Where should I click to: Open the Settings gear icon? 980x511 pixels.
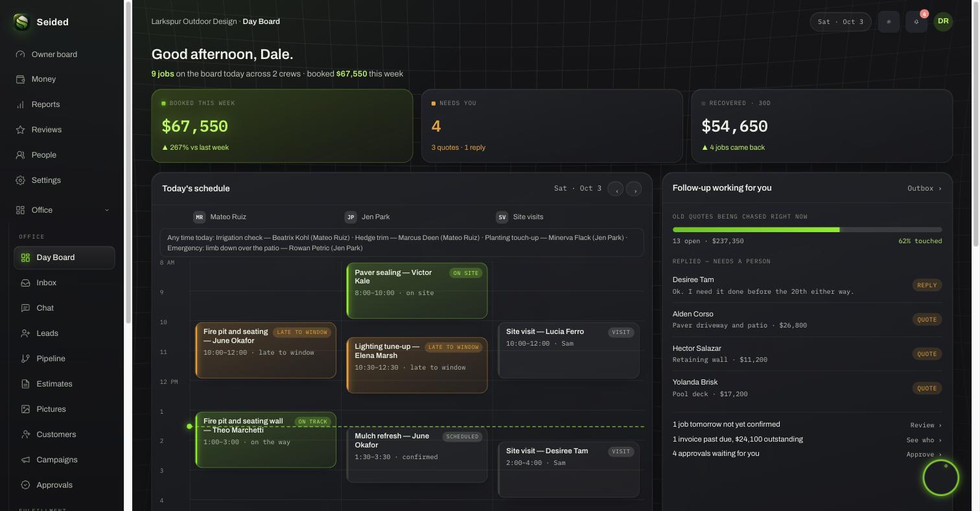pos(20,180)
